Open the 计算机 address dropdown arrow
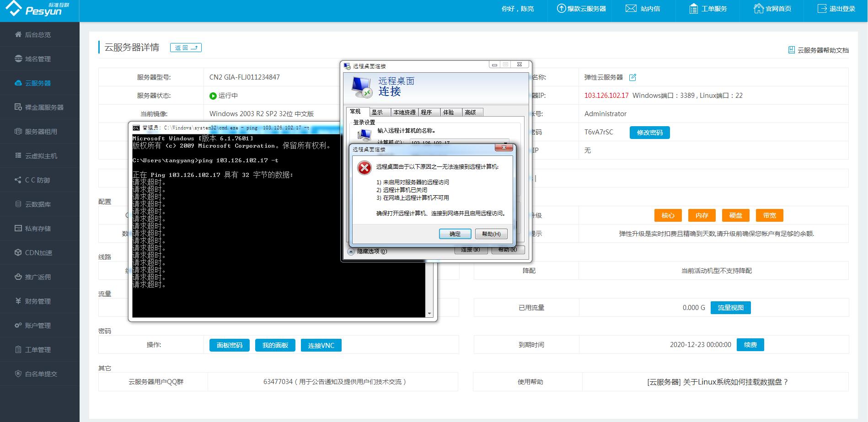 click(x=505, y=143)
